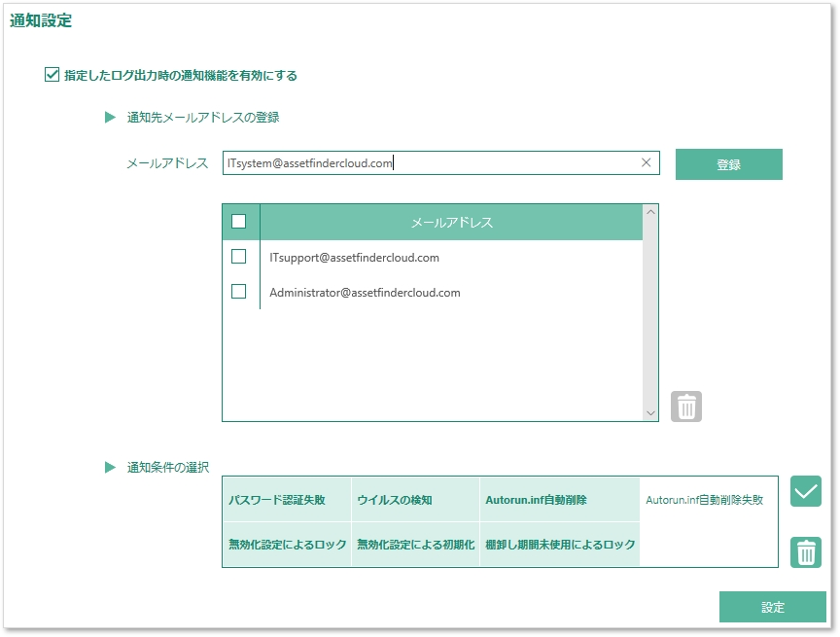Collapse the 通知先メールアドレスの登録 section triangle
Screen dimensions: 840x637
click(111, 118)
